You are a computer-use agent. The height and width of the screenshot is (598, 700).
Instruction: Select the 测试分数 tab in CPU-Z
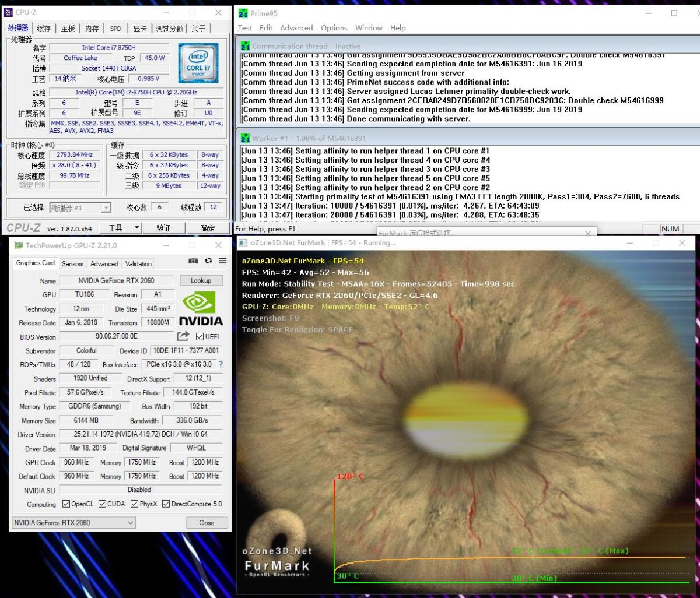point(169,29)
